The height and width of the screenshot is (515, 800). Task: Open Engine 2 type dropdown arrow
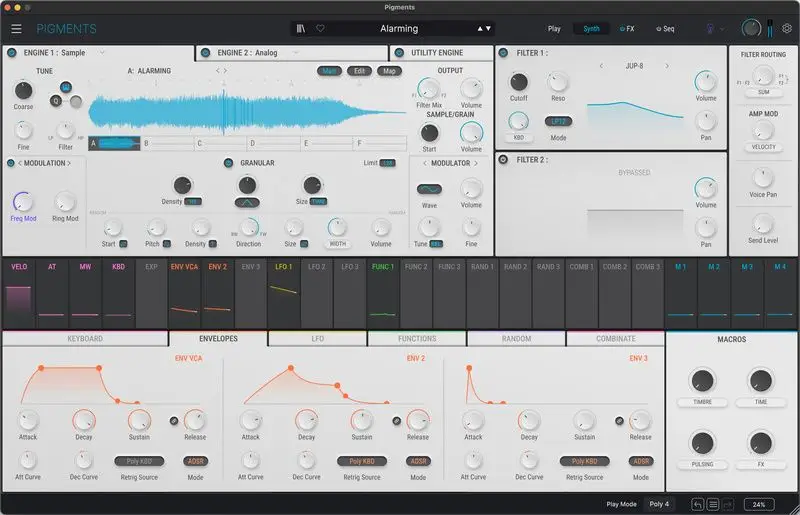click(x=295, y=53)
